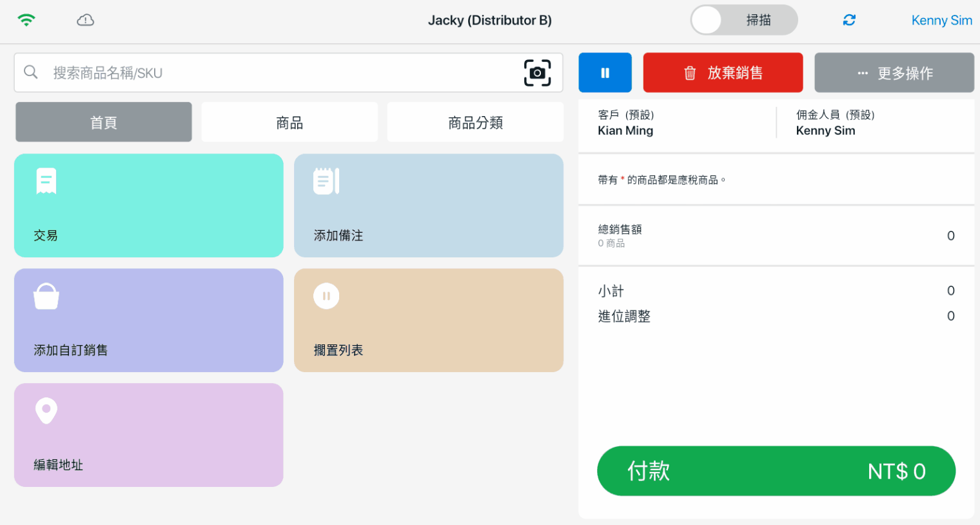Open the 添加備注 add note tile
The width and height of the screenshot is (980, 525).
tap(428, 205)
